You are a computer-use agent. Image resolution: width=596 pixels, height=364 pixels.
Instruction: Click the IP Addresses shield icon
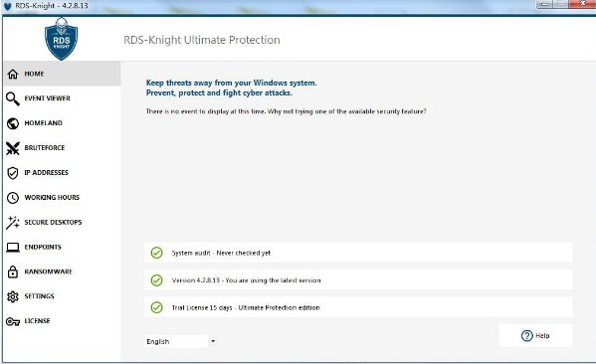(13, 173)
